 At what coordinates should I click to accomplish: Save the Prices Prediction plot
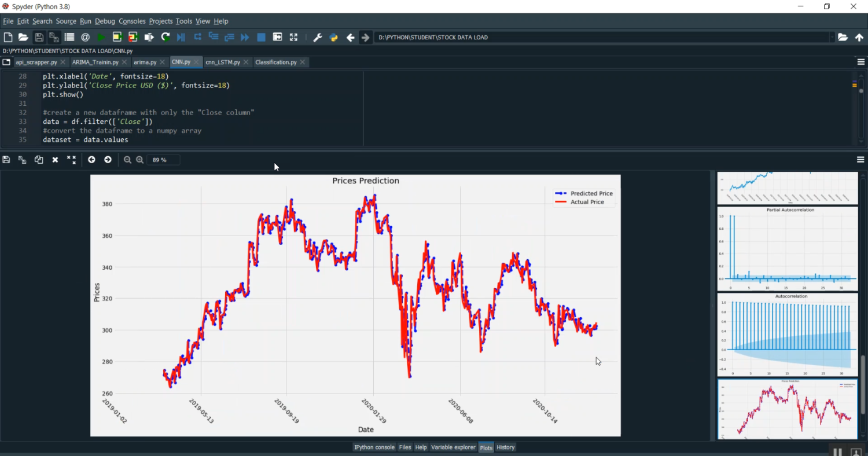(x=6, y=160)
